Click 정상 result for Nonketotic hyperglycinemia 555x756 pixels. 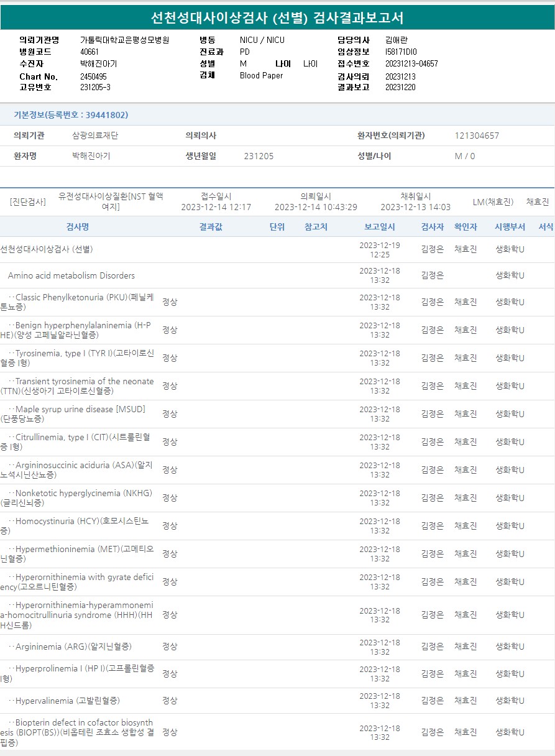(x=170, y=498)
